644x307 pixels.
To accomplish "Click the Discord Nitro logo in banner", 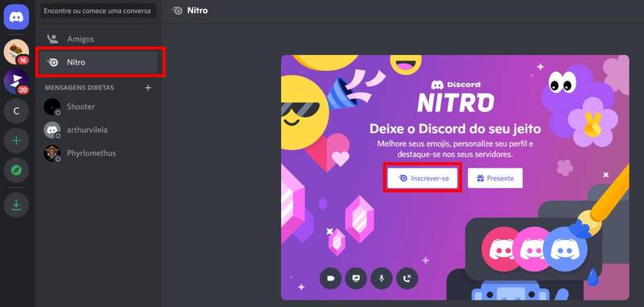I will [456, 97].
